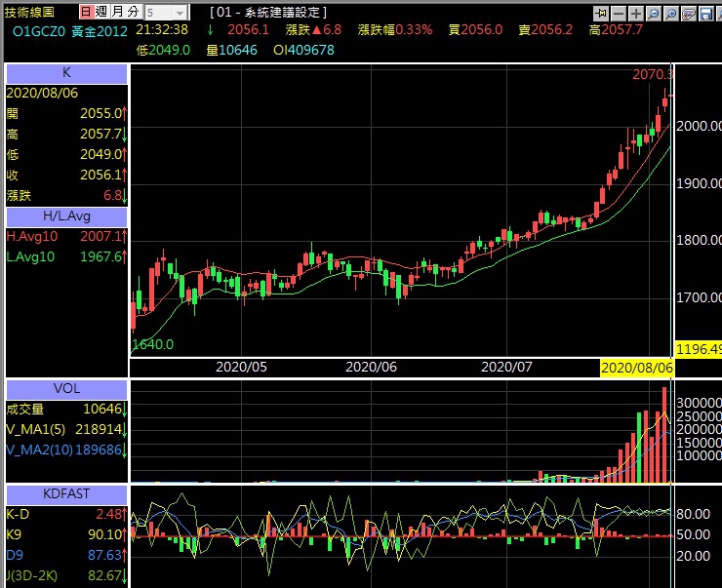The height and width of the screenshot is (588, 722).
Task: Click the H/L.Avg indicator header
Action: [x=66, y=216]
